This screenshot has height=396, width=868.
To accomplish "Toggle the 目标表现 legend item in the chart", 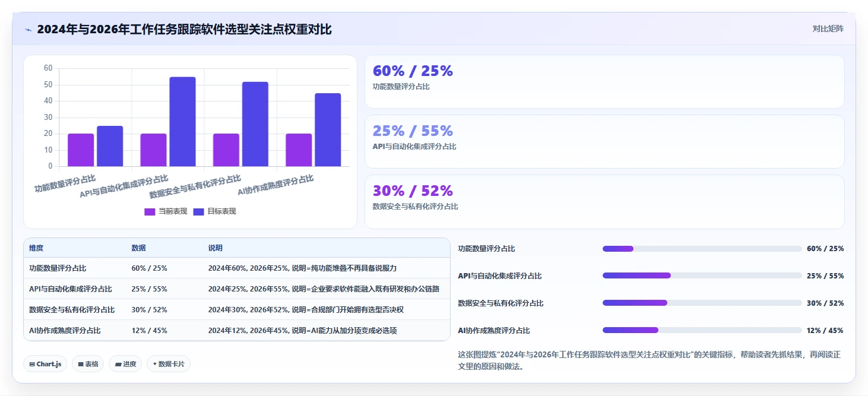I will coord(214,211).
